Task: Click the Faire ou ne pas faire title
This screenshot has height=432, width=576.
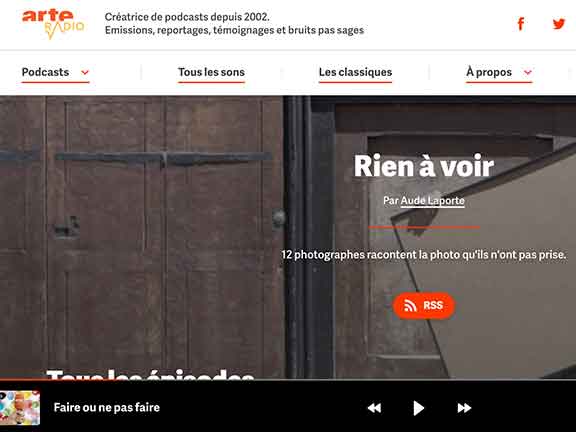Action: point(107,407)
